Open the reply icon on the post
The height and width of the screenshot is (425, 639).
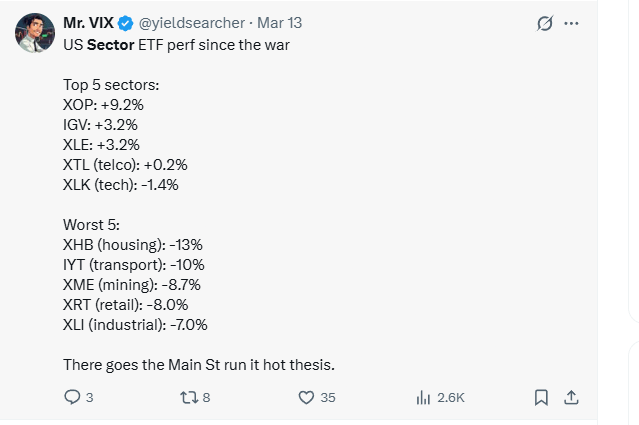pyautogui.click(x=72, y=397)
